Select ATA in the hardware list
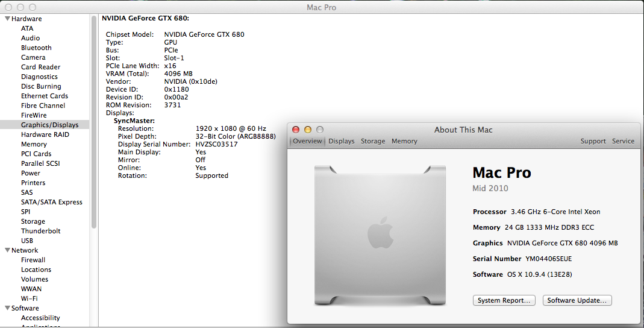 click(27, 28)
